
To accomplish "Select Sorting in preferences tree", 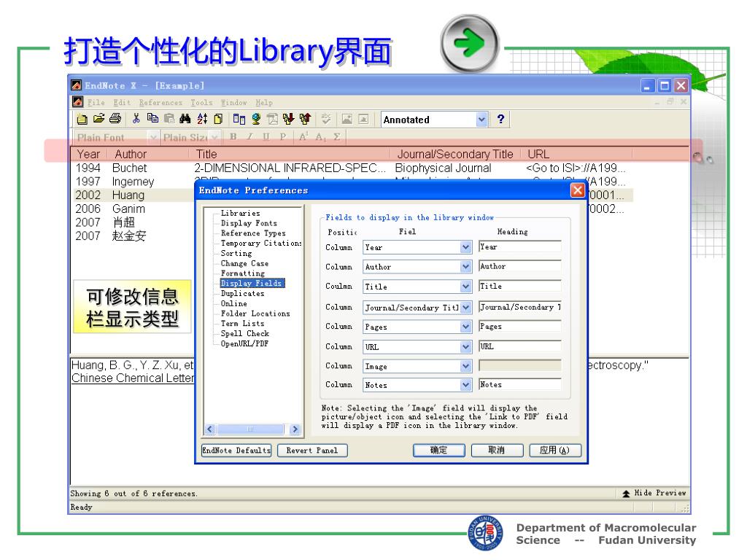I will [236, 253].
